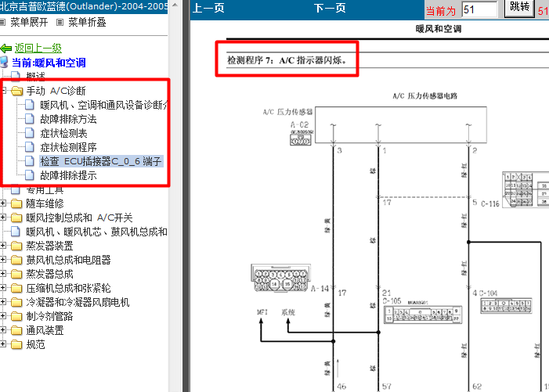The image size is (549, 392).
Task: Expand the 蒸发器总成 folder
Action: pyautogui.click(x=3, y=273)
